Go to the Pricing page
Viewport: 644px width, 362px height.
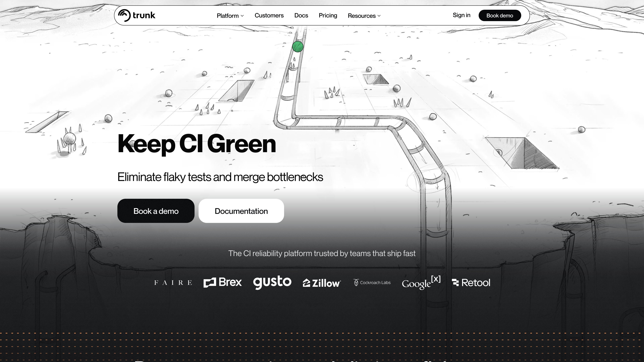pyautogui.click(x=328, y=15)
